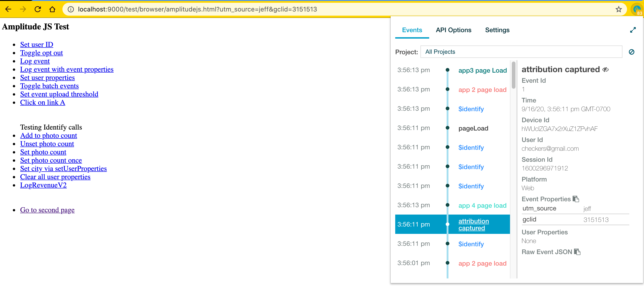
Task: Click the site info icon in the address bar
Action: pos(71,9)
